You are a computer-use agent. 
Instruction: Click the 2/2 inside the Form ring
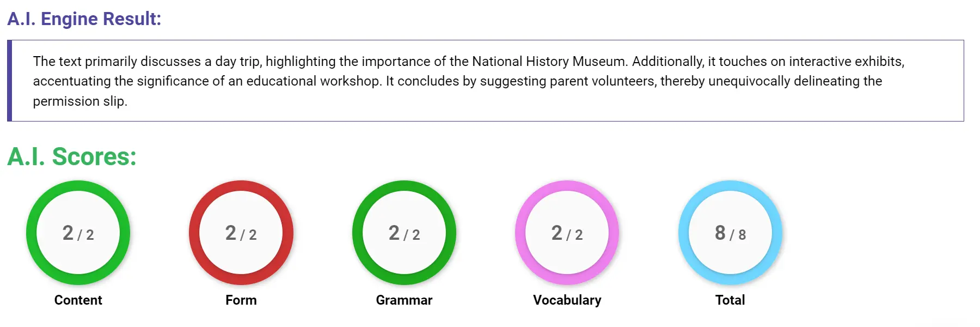pos(241,233)
